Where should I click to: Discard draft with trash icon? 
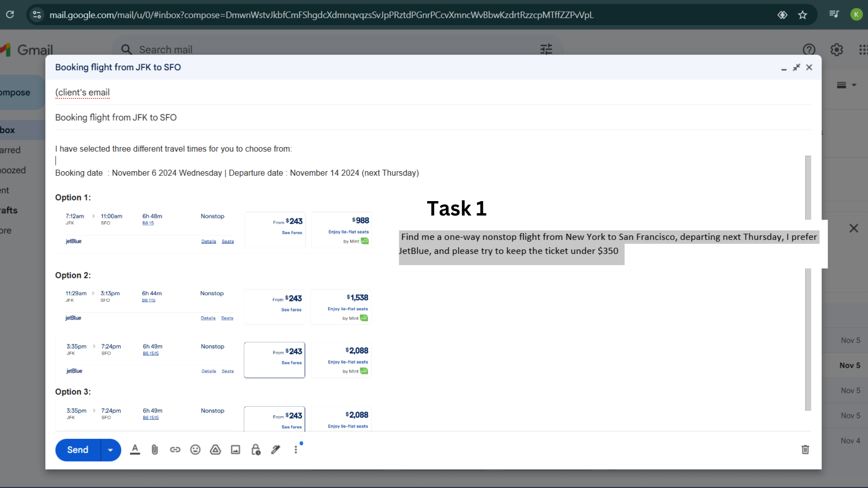pyautogui.click(x=805, y=450)
